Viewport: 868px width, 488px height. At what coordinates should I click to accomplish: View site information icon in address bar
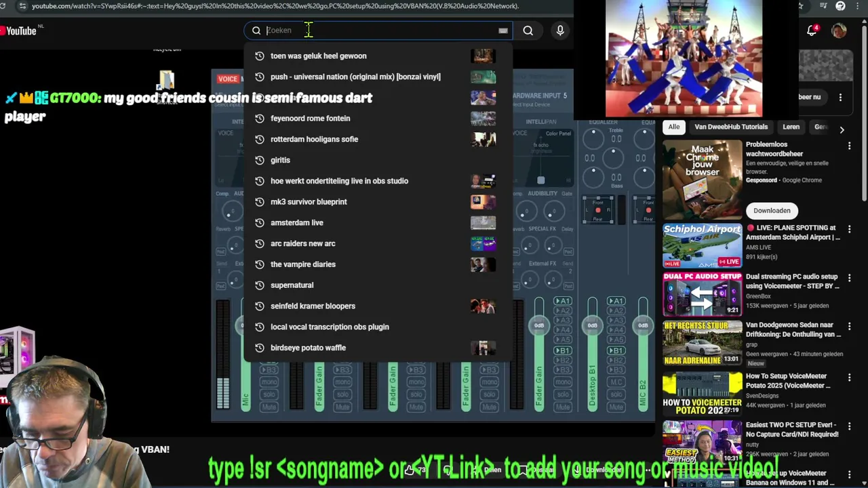click(22, 5)
